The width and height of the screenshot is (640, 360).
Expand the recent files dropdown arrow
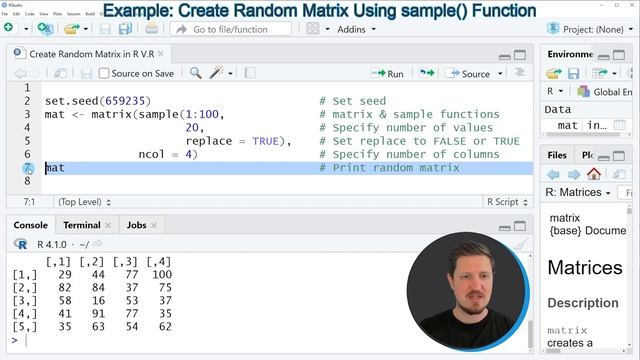point(86,29)
